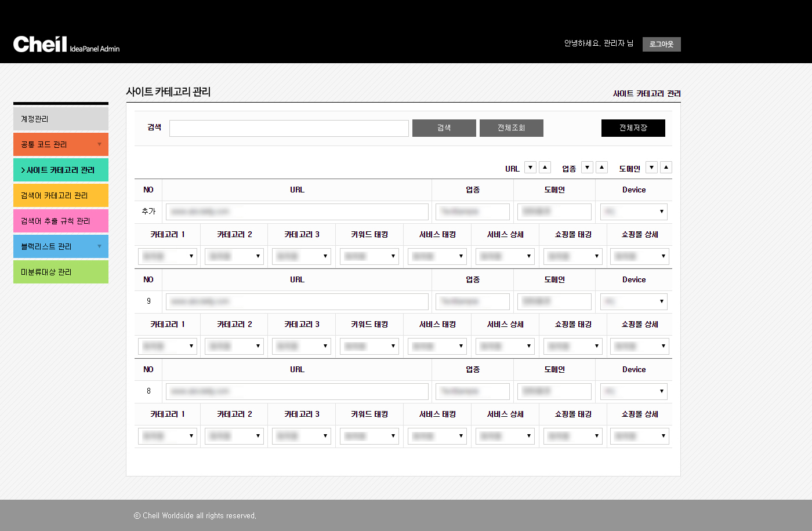Viewport: 812px width, 531px height.
Task: Expand the 공통 코드 관리 menu arrow
Action: coord(99,144)
